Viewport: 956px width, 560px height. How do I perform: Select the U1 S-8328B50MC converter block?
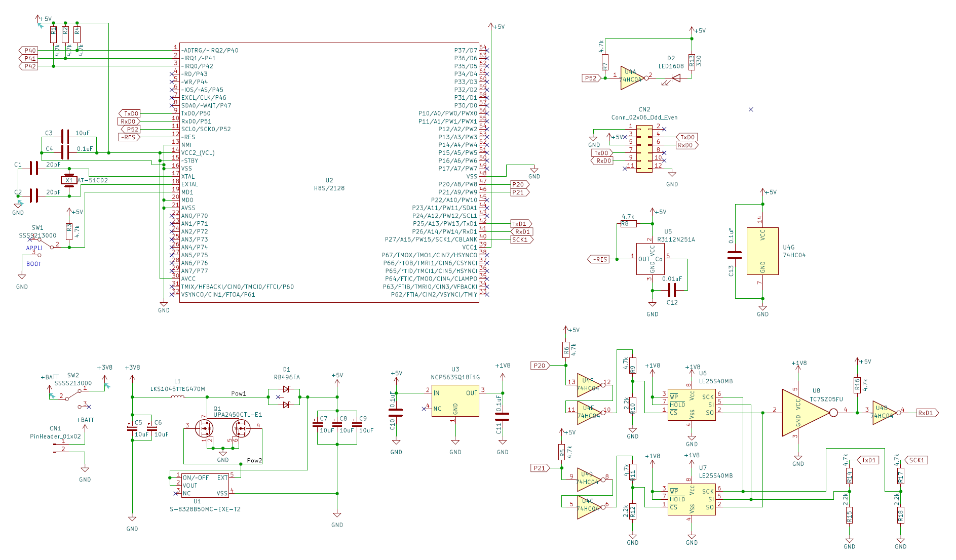coord(205,486)
